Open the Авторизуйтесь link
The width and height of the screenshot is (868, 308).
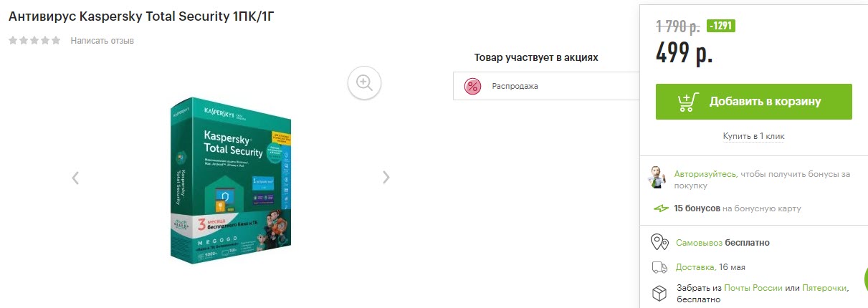pos(705,174)
